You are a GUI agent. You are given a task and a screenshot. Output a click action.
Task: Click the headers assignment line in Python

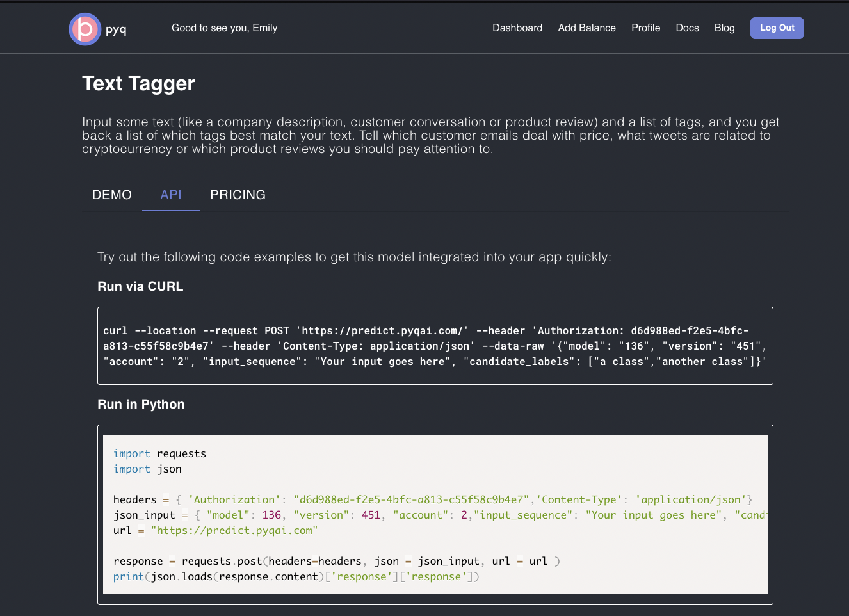[x=433, y=499]
